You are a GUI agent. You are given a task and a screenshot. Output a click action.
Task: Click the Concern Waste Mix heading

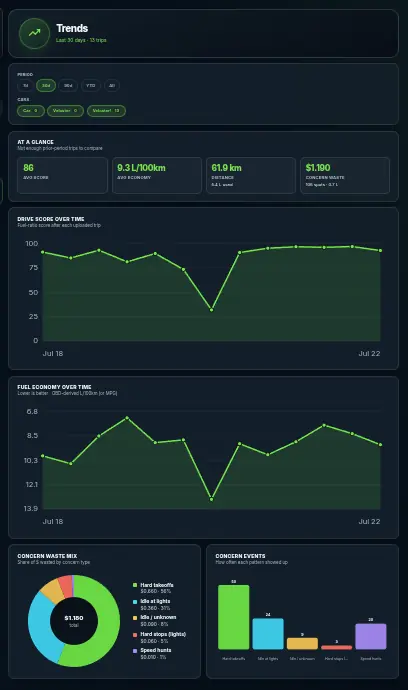[47, 556]
